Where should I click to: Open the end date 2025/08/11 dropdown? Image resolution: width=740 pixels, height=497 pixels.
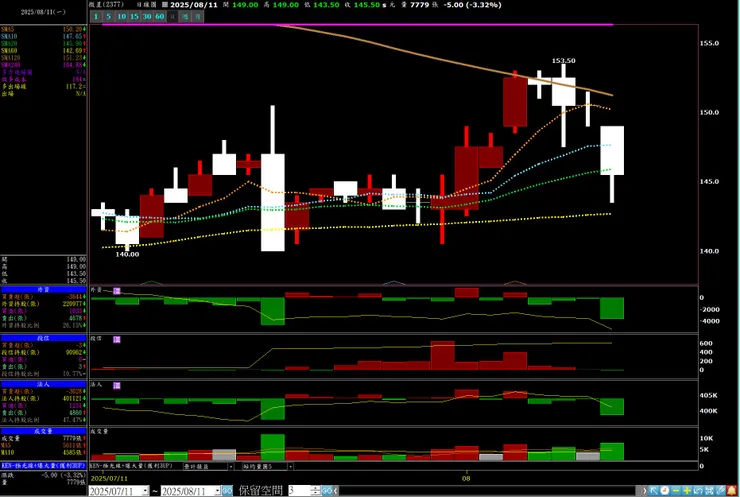(217, 491)
